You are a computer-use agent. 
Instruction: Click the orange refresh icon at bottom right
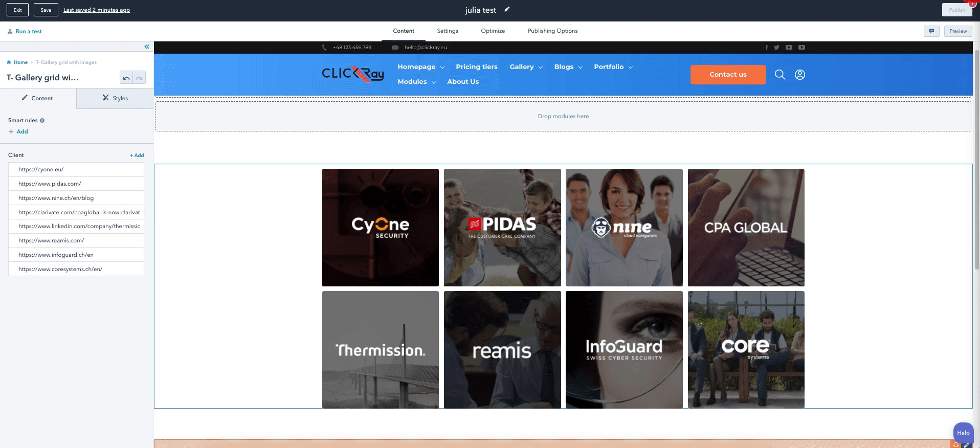pos(955,445)
